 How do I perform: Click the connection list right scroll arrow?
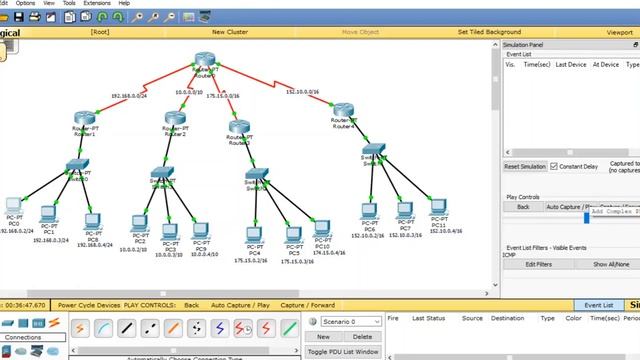pyautogui.click(x=296, y=351)
